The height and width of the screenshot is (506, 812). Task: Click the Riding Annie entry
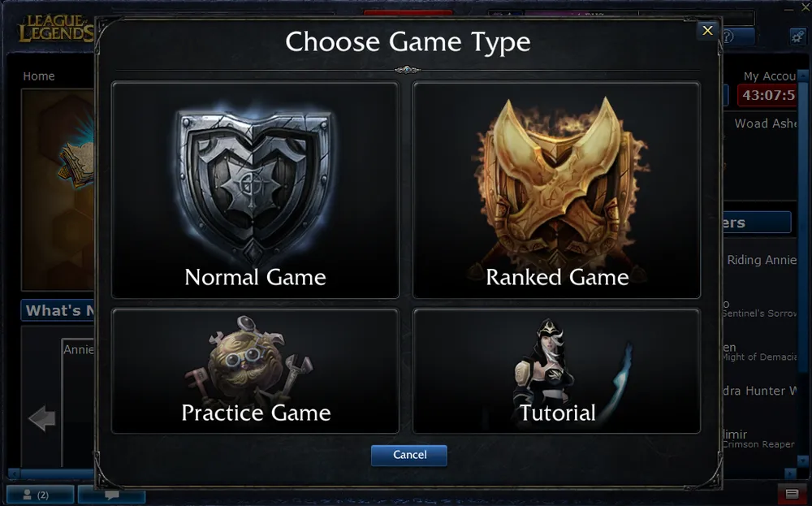pyautogui.click(x=762, y=261)
